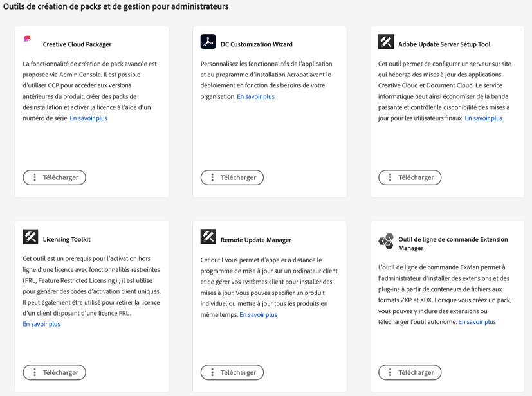Click the Remote Update Manager title text

[x=256, y=240]
